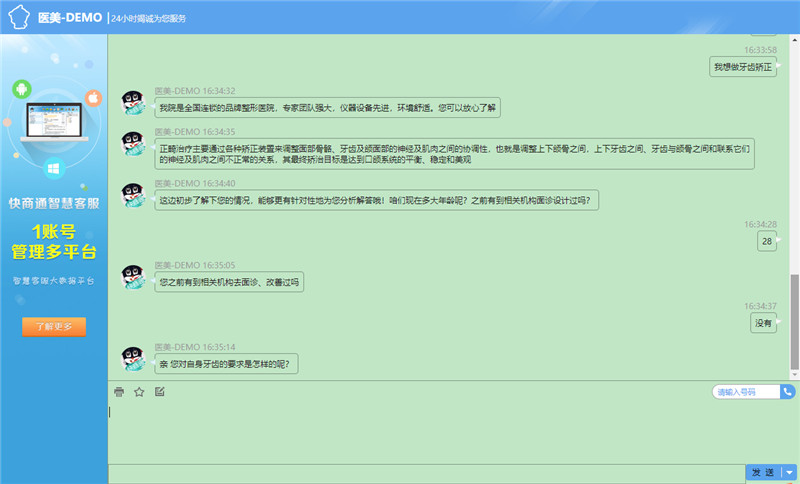Click the green Android icon in banner
Screen dimensions: 800x484
point(19,90)
